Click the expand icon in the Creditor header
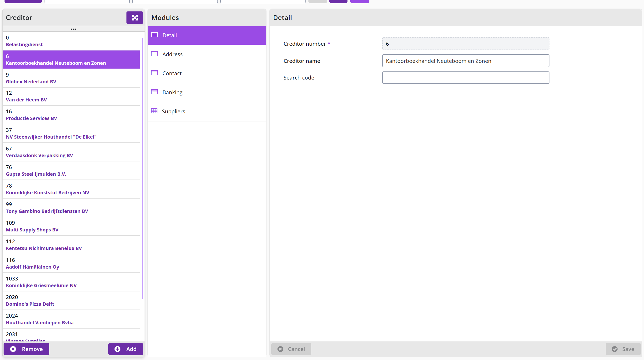Screen dimensions: 644x360 (x=135, y=18)
